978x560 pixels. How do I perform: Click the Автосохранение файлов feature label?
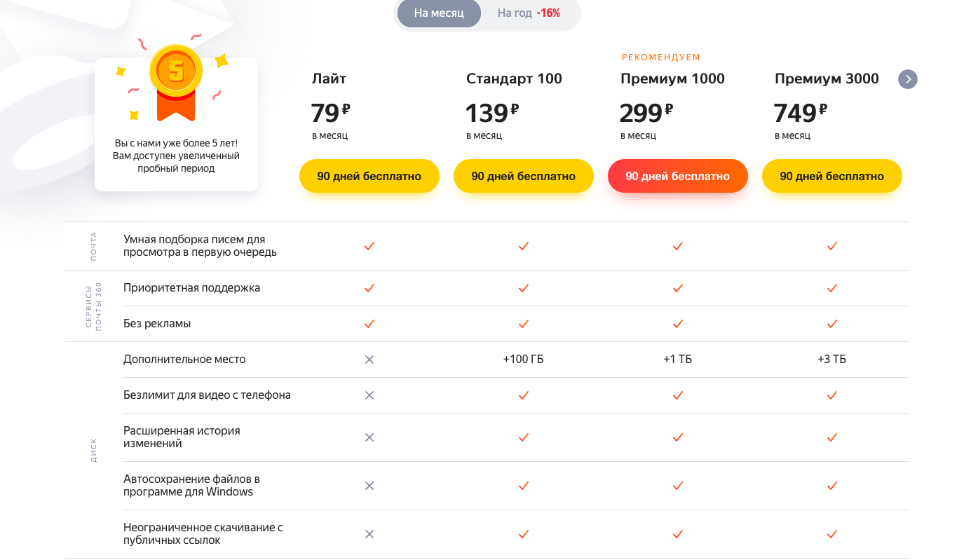point(191,486)
